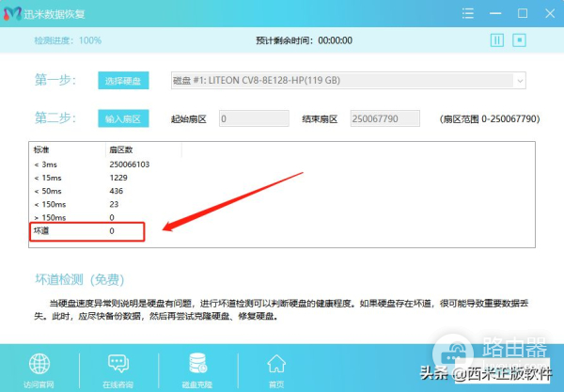The height and width of the screenshot is (392, 564).
Task: Click the 迅米数据恢复 app logo
Action: 12,14
